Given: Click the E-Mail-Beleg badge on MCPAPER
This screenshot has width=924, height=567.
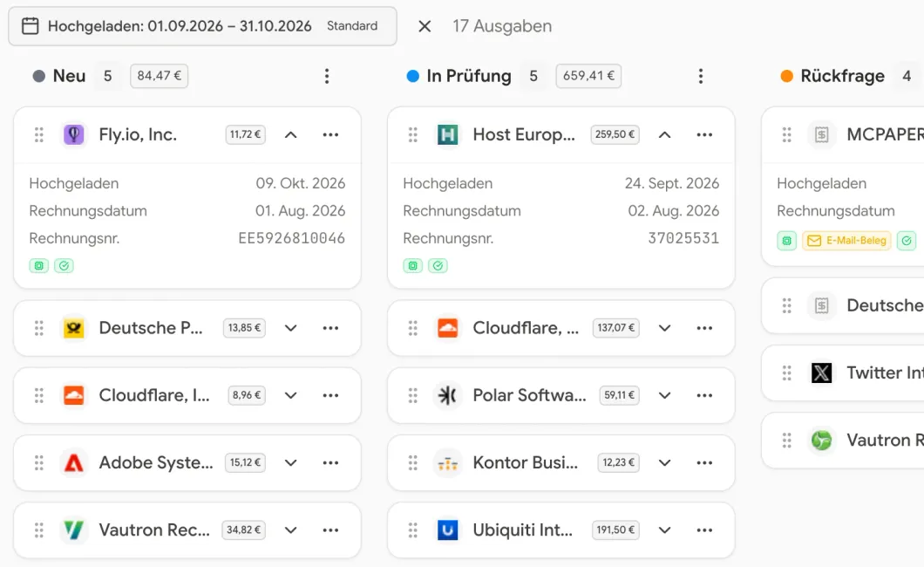Looking at the screenshot, I should (x=846, y=241).
